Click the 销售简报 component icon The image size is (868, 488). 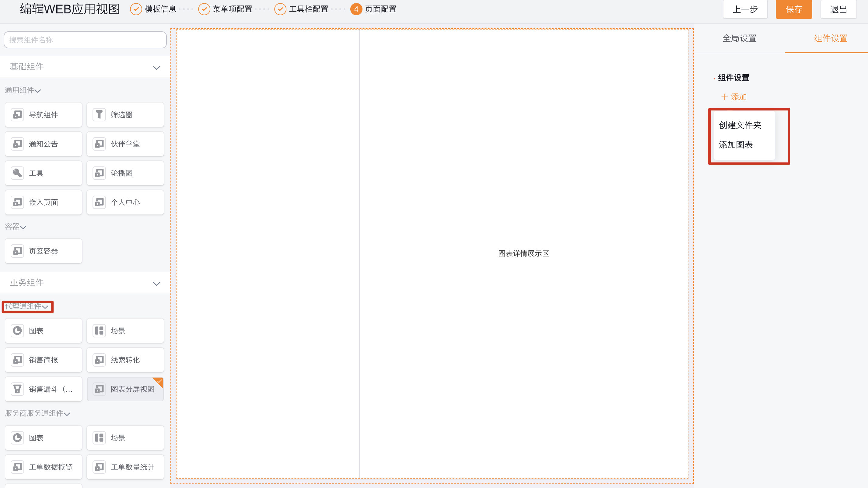coord(18,360)
